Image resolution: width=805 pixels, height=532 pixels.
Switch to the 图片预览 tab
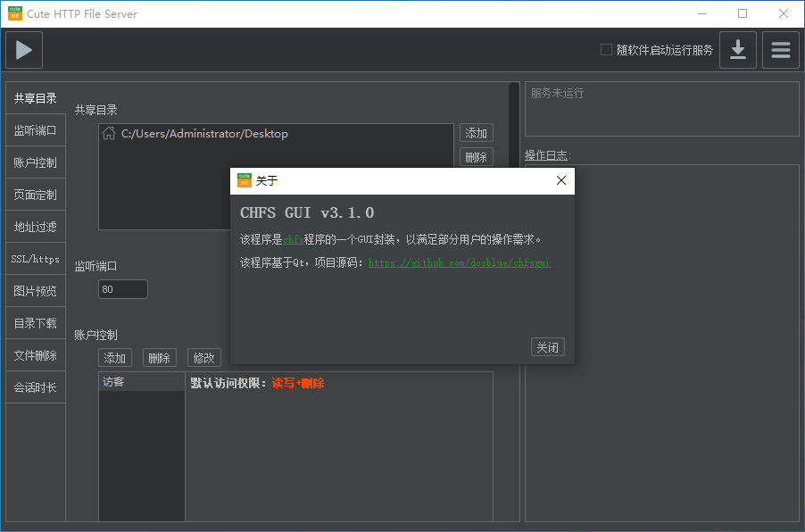click(36, 291)
